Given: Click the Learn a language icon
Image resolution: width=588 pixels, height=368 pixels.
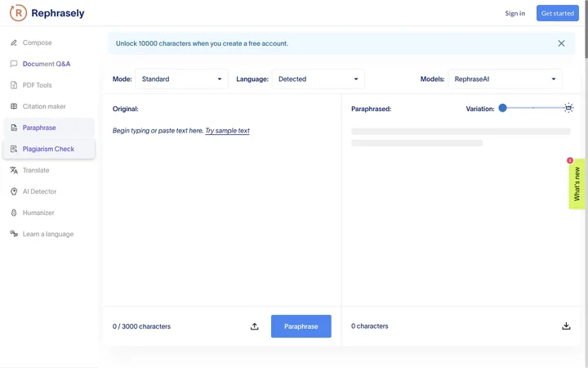Looking at the screenshot, I should (14, 234).
